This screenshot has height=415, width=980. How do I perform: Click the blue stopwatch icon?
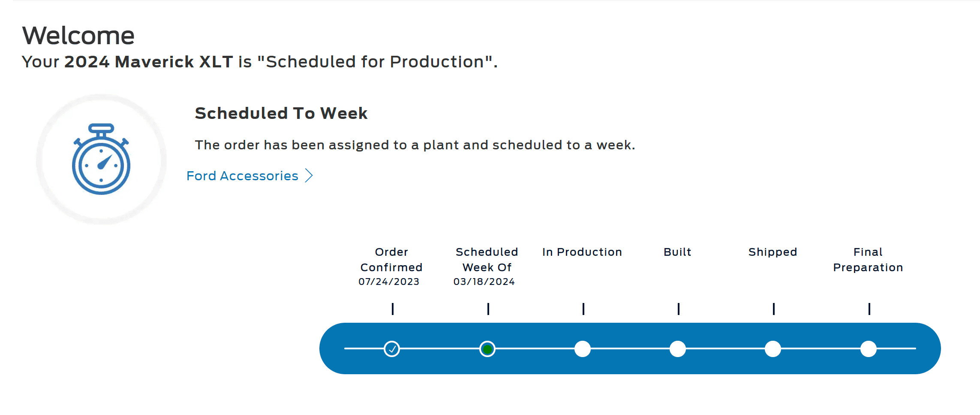pos(101,159)
